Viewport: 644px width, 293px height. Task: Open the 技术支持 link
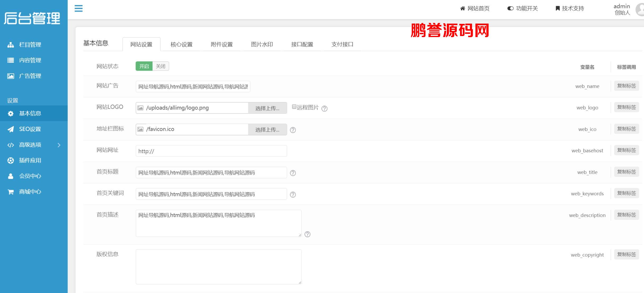570,8
